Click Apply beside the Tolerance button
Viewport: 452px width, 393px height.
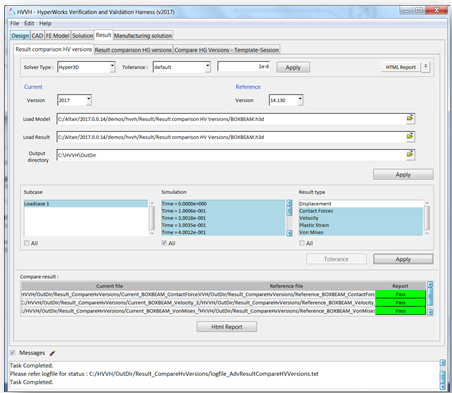tap(403, 259)
